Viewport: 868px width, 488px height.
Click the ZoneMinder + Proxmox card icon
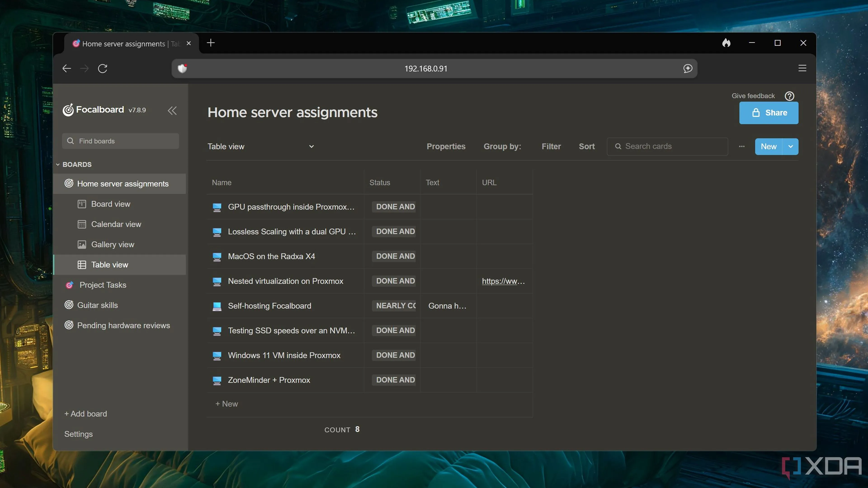217,380
